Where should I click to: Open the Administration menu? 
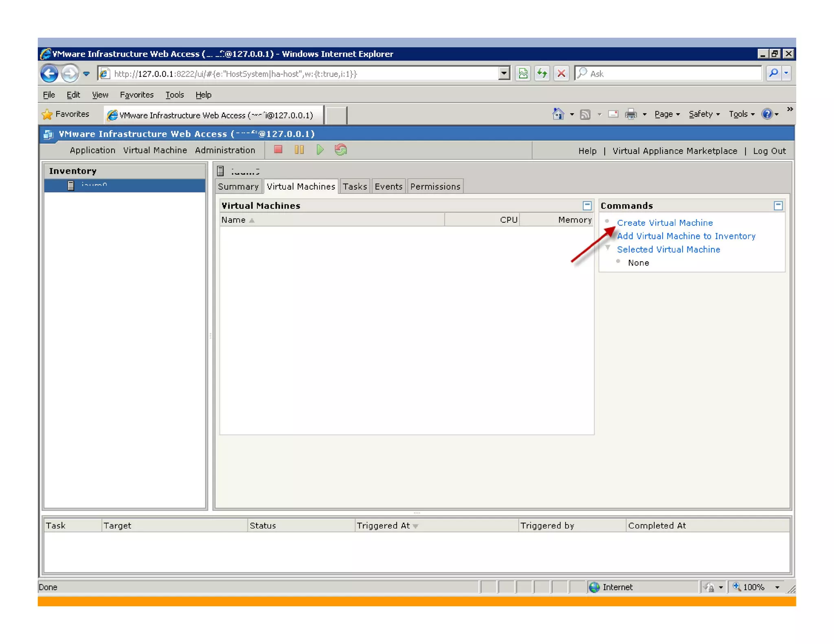[x=225, y=150]
